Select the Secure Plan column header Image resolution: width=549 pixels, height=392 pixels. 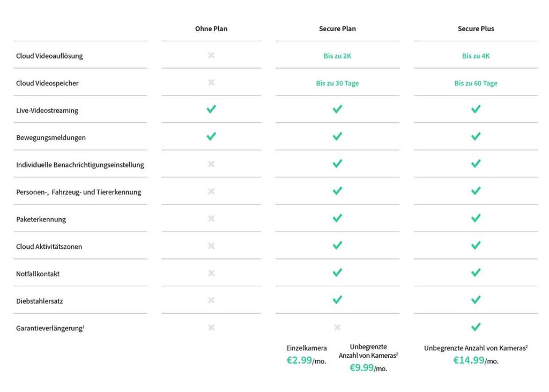point(337,28)
